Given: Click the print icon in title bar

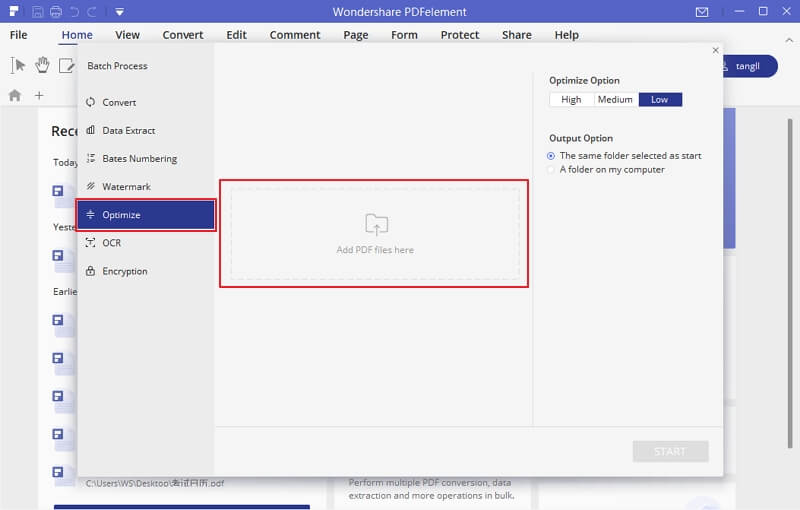Looking at the screenshot, I should [56, 12].
